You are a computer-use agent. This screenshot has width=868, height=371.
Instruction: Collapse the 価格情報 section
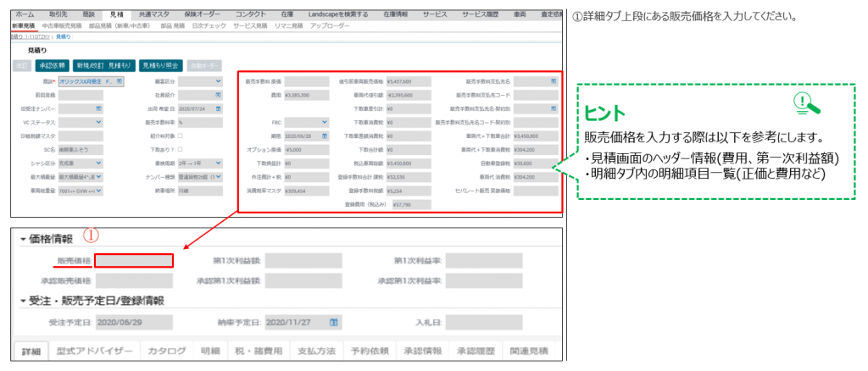23,239
